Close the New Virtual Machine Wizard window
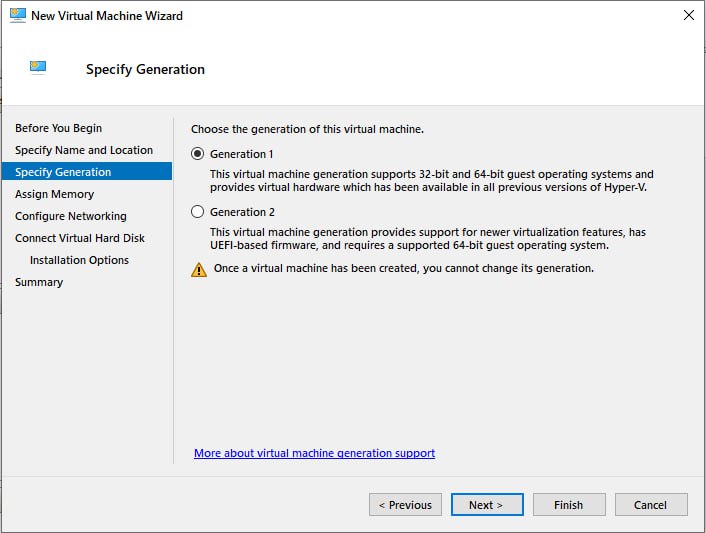 coord(688,15)
